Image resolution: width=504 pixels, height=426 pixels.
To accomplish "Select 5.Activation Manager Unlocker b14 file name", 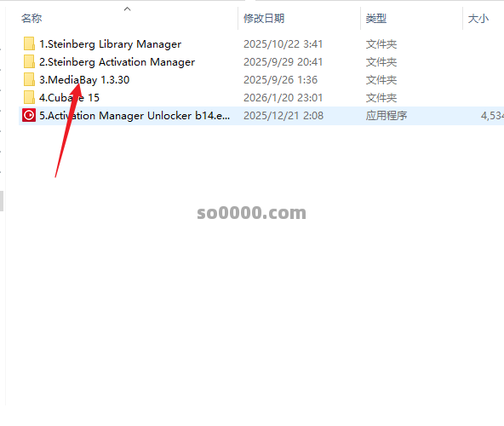I will pos(135,116).
